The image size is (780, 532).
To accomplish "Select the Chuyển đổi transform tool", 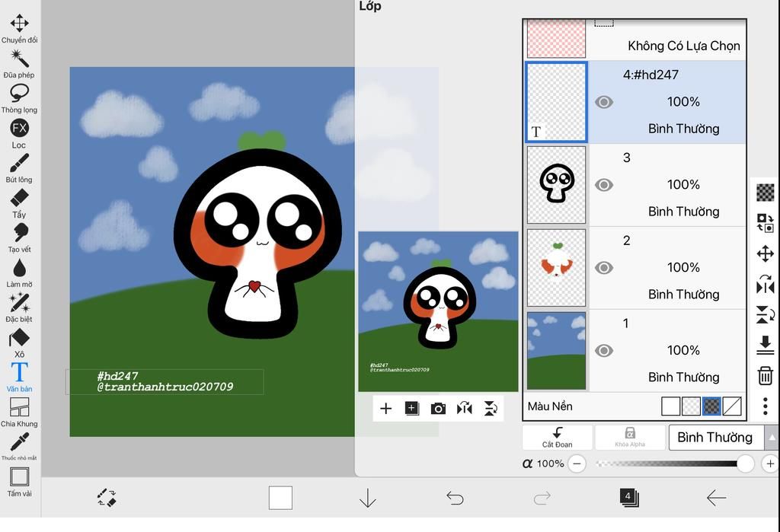I will 19,28.
